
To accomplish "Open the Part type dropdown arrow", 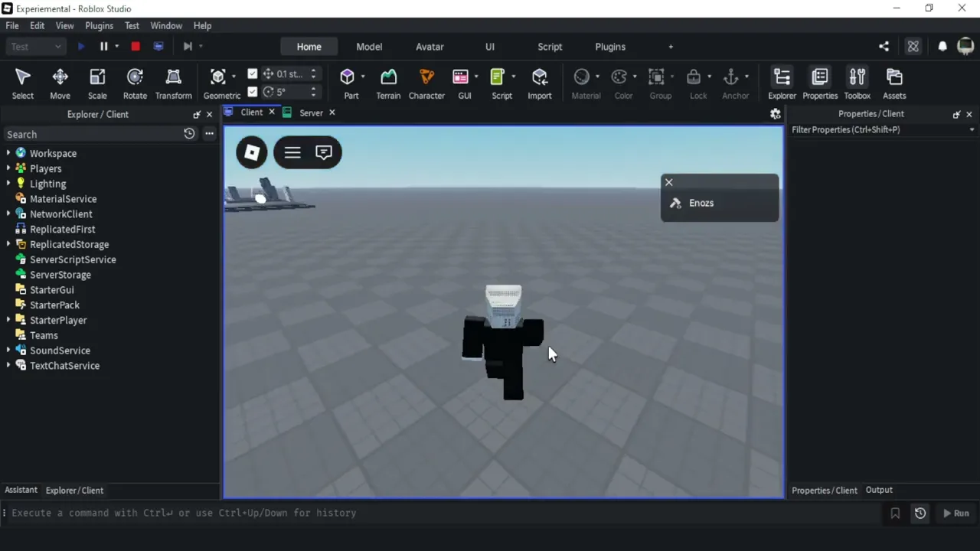I will point(363,77).
